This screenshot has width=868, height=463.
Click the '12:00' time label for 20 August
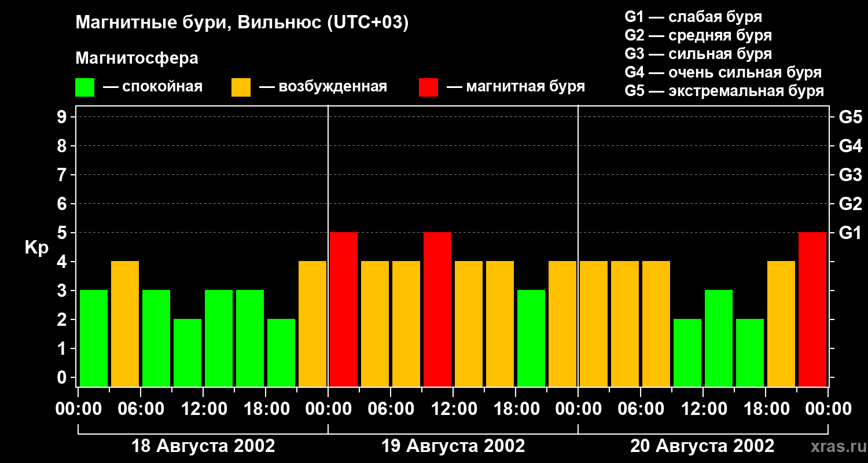click(703, 409)
